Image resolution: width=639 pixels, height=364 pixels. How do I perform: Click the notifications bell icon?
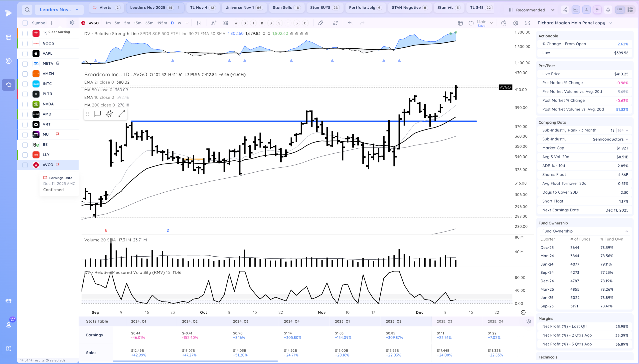[608, 10]
